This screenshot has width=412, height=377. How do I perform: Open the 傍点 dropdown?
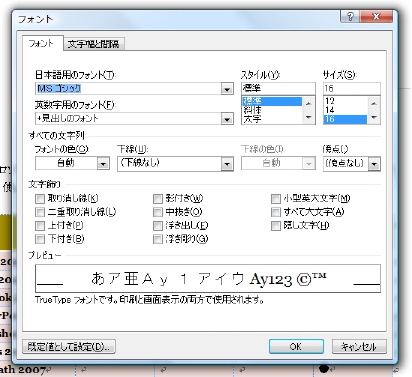point(374,164)
